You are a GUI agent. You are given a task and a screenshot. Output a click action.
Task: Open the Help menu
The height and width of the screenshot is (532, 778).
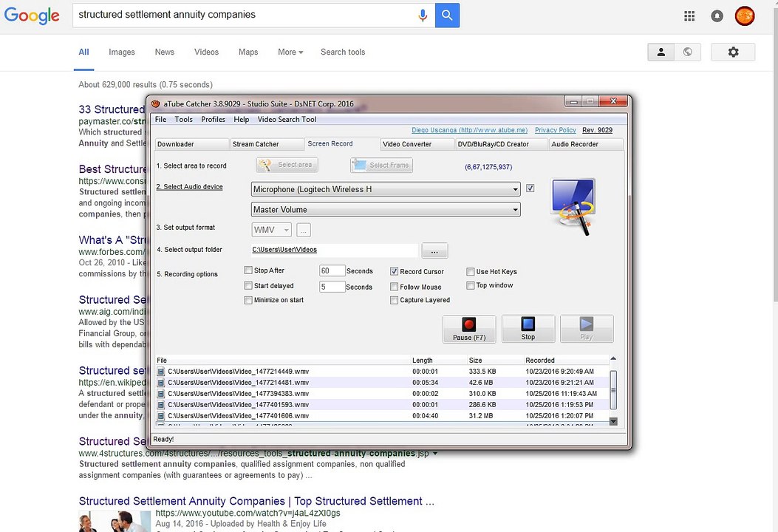point(241,119)
